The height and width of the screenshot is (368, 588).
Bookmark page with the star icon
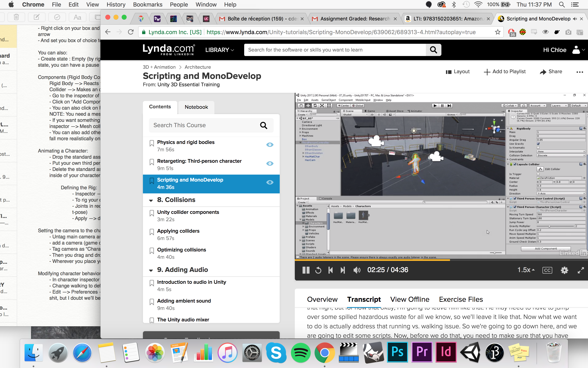point(498,32)
